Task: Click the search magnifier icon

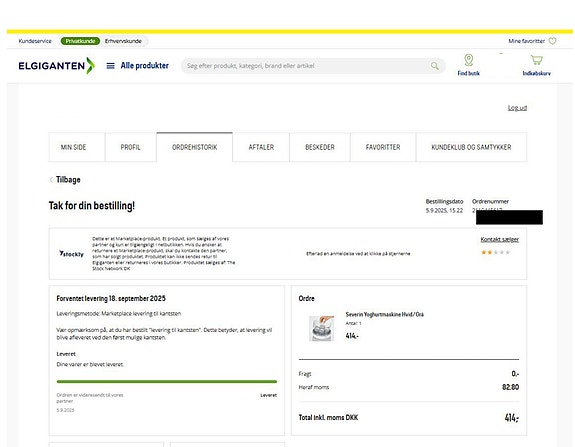Action: (435, 66)
